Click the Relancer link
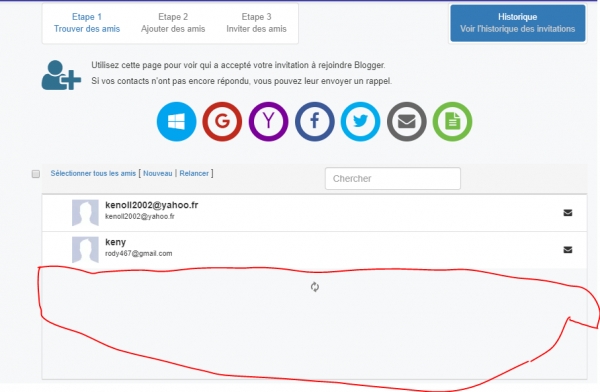 (x=194, y=173)
